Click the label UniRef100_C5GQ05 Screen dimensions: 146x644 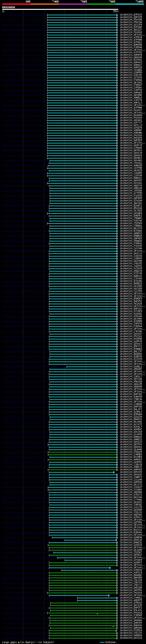click(131, 452)
